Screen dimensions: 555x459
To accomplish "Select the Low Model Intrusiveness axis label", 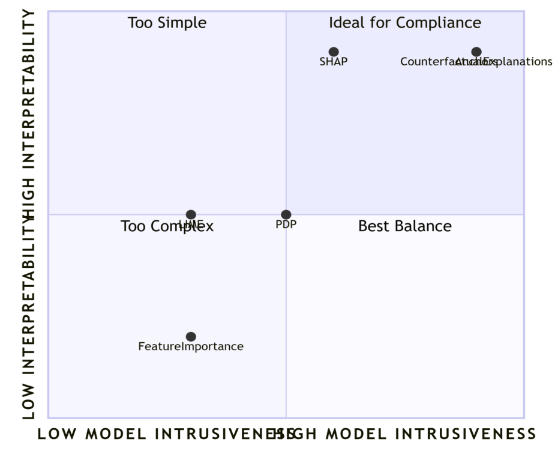I will coord(166,434).
